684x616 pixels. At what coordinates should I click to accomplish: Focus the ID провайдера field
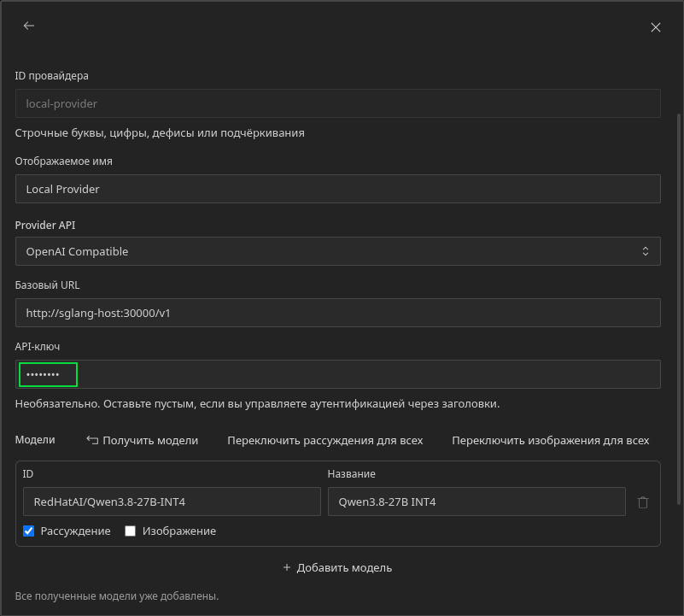337,103
